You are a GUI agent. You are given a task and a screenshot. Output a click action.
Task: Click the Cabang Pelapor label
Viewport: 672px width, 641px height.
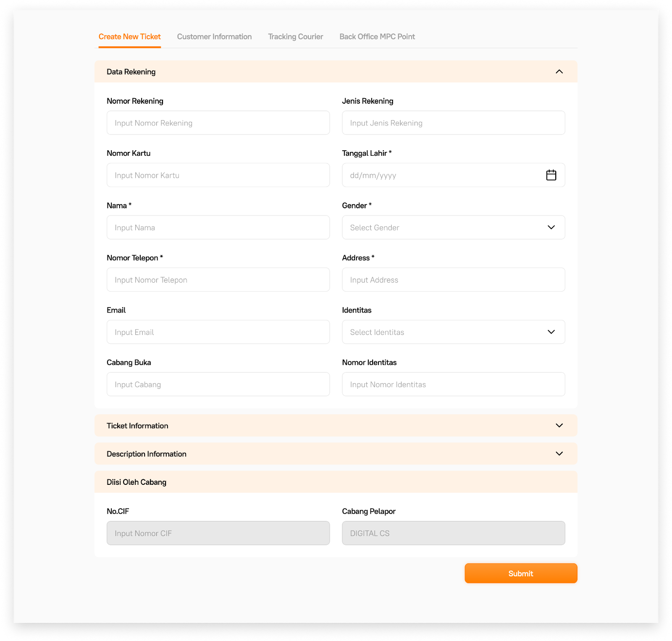click(369, 511)
